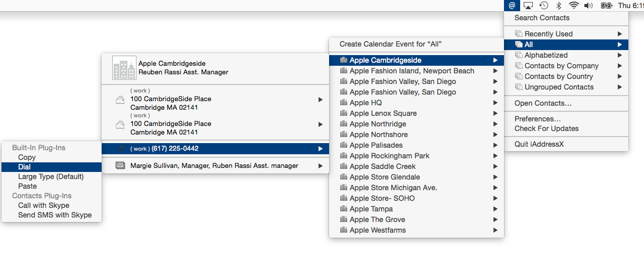Click the Alphabetized group icon

pyautogui.click(x=519, y=55)
